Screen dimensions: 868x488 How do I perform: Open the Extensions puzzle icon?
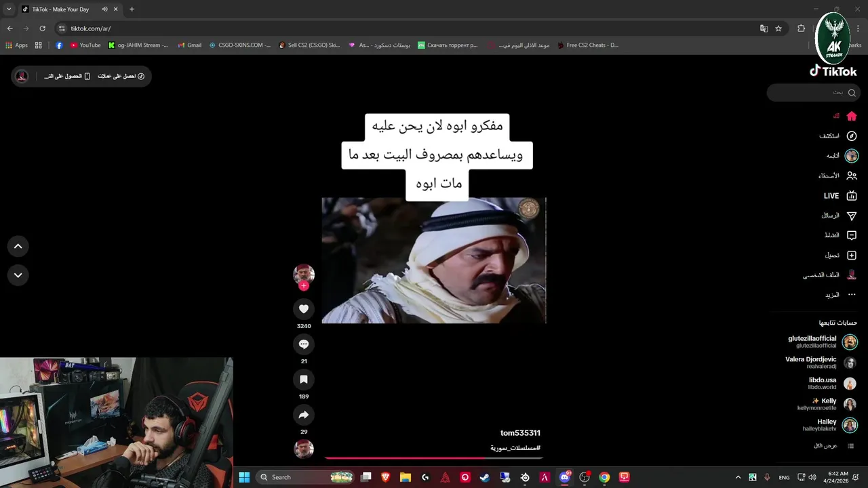(x=801, y=28)
